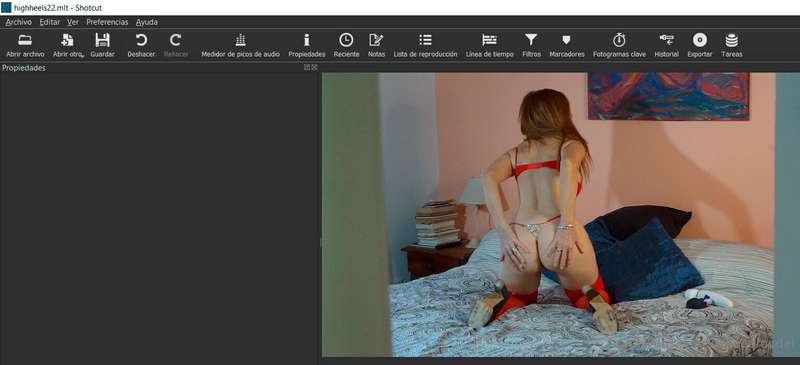Viewport: 800px width, 365px height.
Task: Click the Abrir archivo toolbar icon
Action: (25, 45)
